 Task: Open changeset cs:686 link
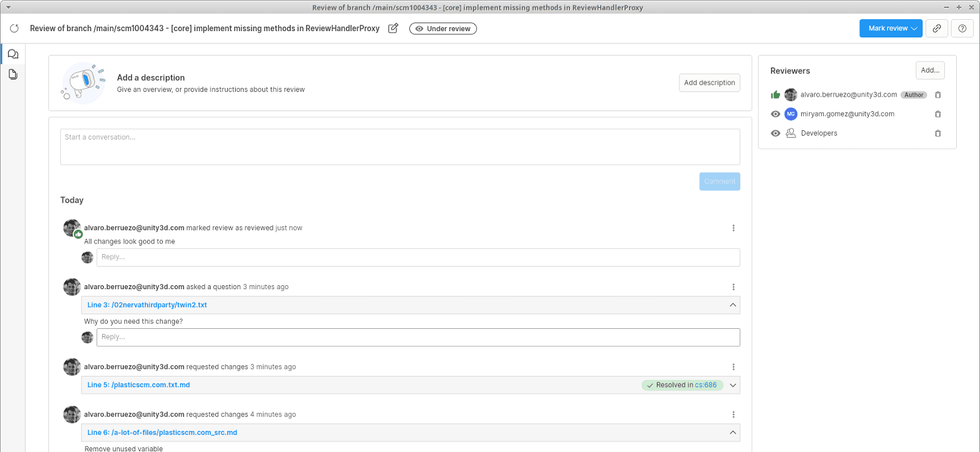(x=707, y=384)
